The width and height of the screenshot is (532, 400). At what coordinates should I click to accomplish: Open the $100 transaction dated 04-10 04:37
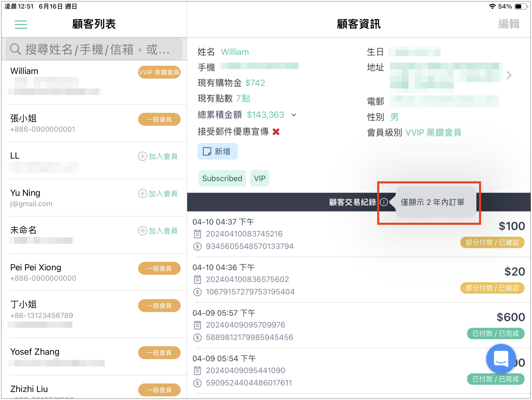tap(359, 234)
